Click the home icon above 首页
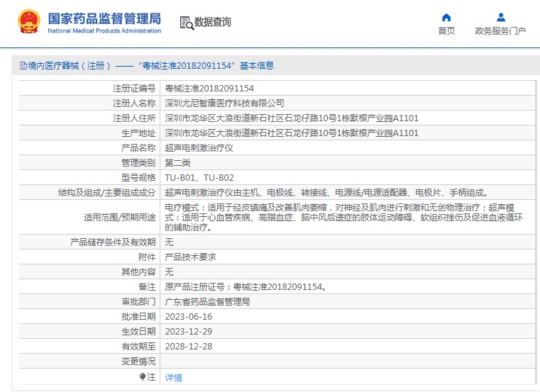This screenshot has height=392, width=540. 446,17
